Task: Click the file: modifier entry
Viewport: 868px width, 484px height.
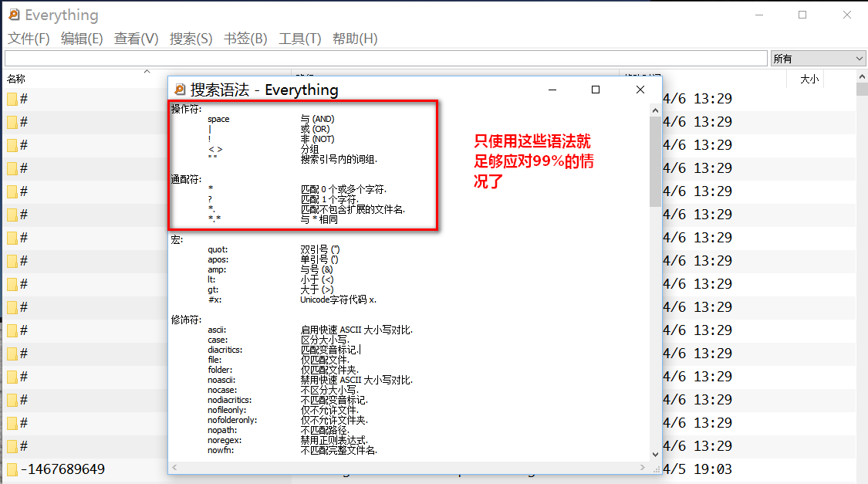Action: tap(214, 360)
